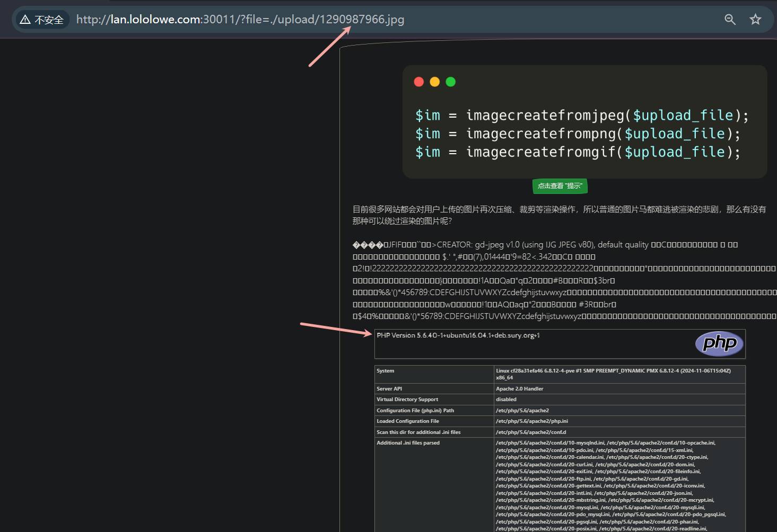Click Scan this dir for additional .ini files
The height and width of the screenshot is (532, 777).
(x=418, y=432)
